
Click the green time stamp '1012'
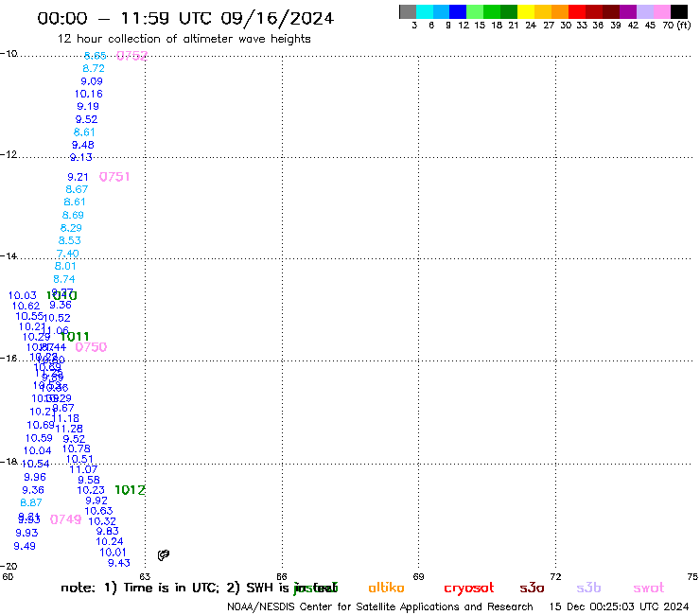click(130, 490)
